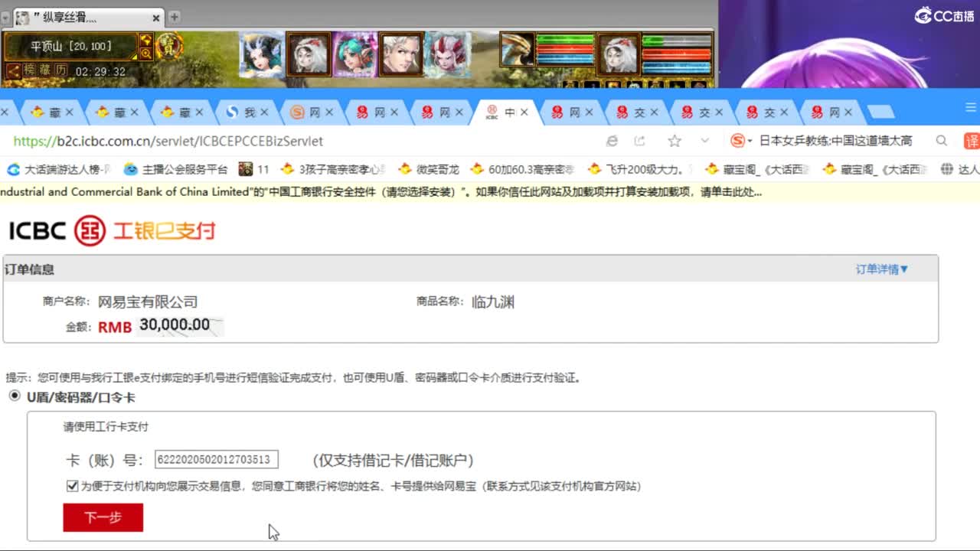Open the 藏 button in game HUD

[44, 71]
